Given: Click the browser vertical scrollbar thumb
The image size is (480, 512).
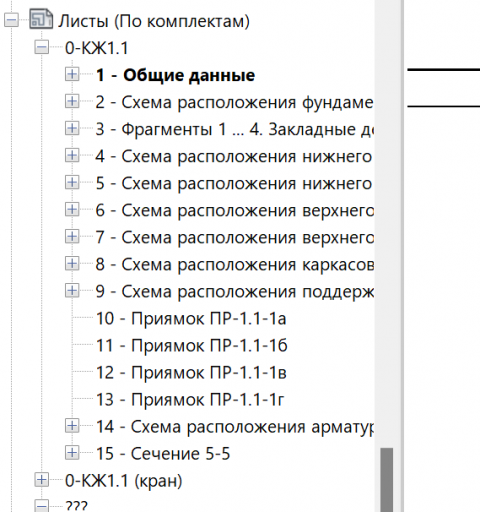Looking at the screenshot, I should coord(387,480).
